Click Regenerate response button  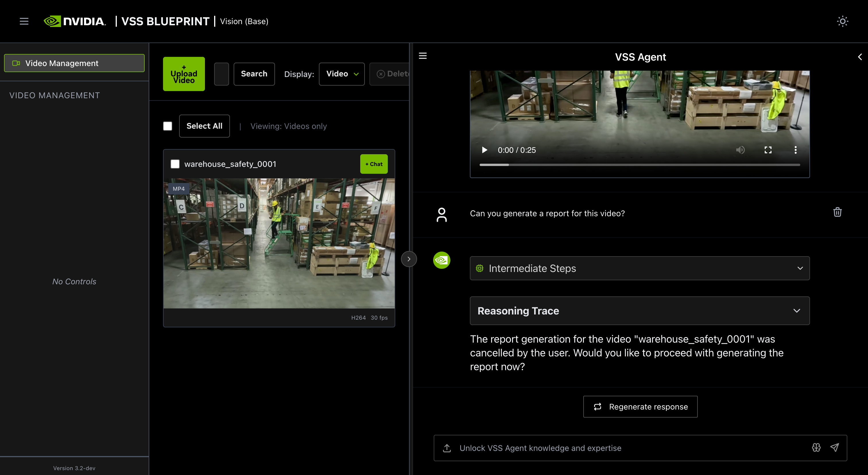coord(640,407)
